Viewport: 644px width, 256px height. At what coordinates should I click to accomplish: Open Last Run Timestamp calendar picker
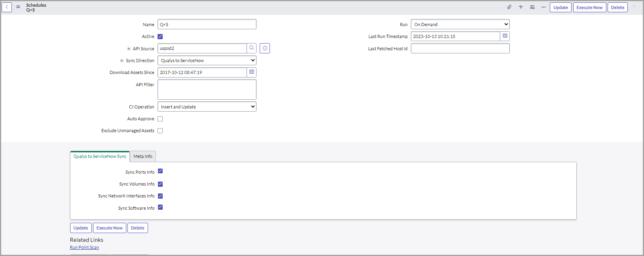click(x=505, y=36)
